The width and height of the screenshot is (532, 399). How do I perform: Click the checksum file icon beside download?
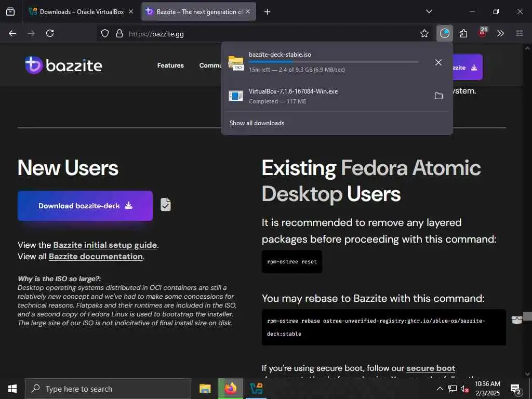[x=166, y=204]
